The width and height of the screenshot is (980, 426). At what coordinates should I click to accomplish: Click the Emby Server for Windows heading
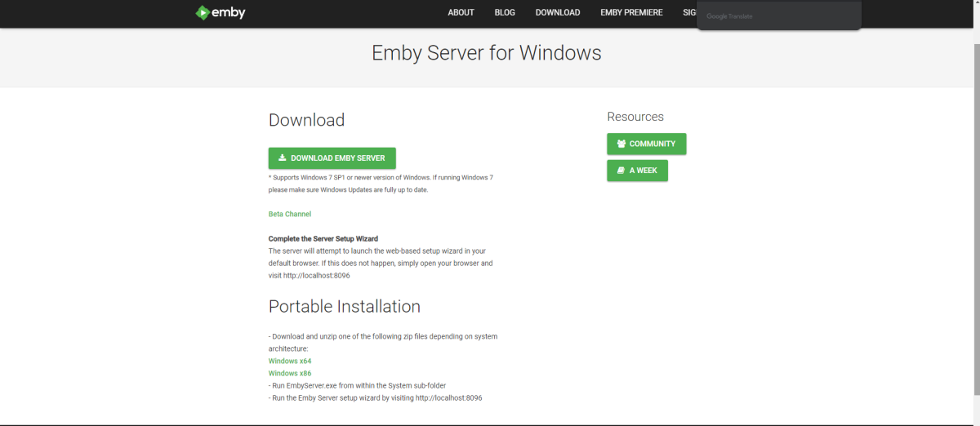click(x=486, y=53)
